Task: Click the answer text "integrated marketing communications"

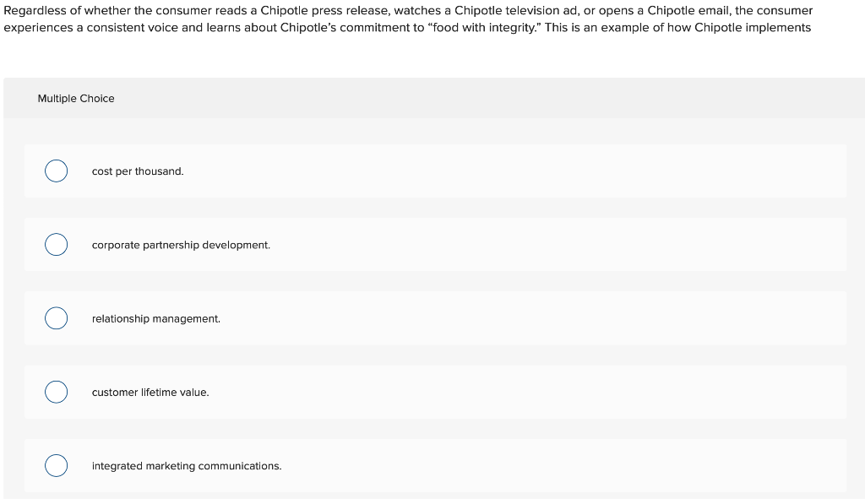Action: tap(187, 465)
